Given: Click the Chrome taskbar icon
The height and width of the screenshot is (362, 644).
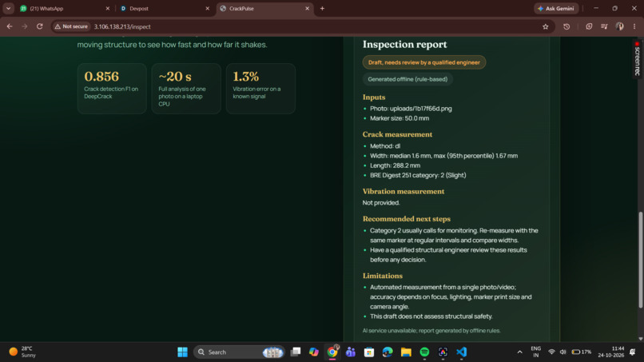Looking at the screenshot, I should [x=332, y=352].
